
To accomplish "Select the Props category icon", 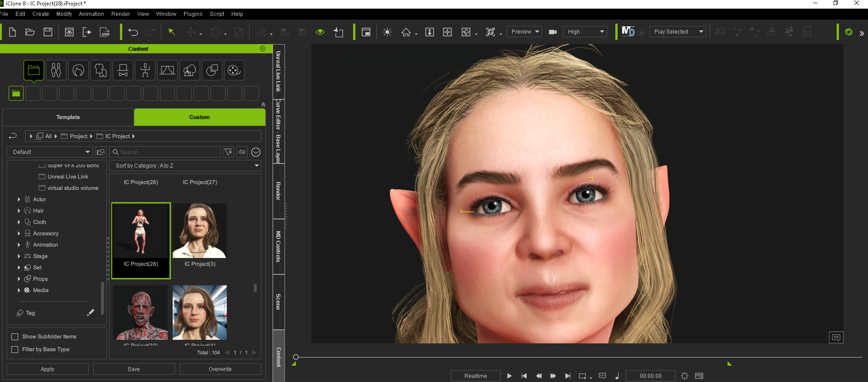I will click(x=212, y=70).
